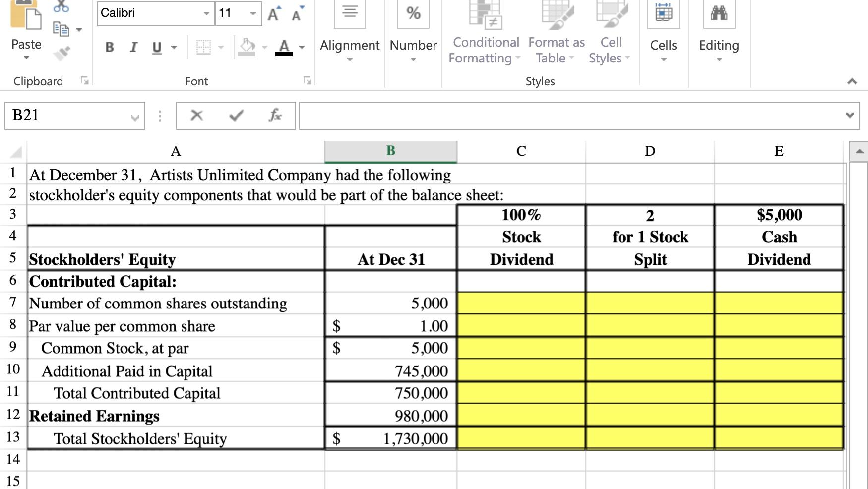Toggle italic formatting

pos(132,47)
